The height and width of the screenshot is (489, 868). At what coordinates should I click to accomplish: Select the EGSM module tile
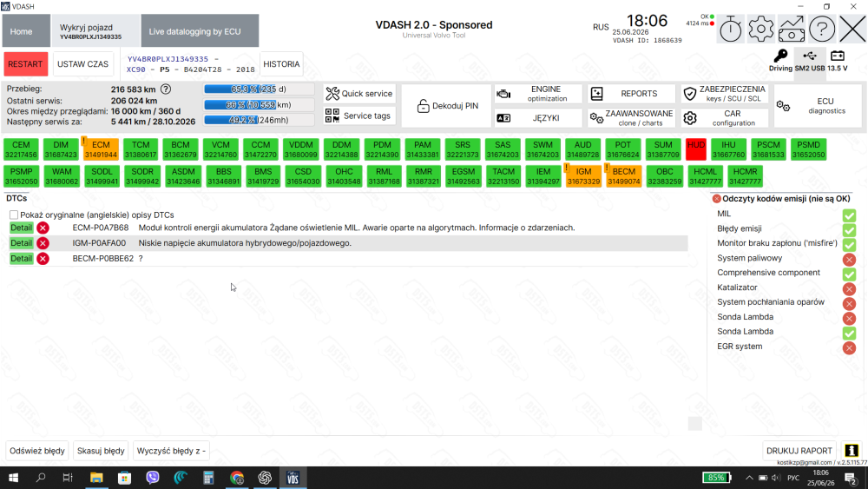(x=464, y=176)
